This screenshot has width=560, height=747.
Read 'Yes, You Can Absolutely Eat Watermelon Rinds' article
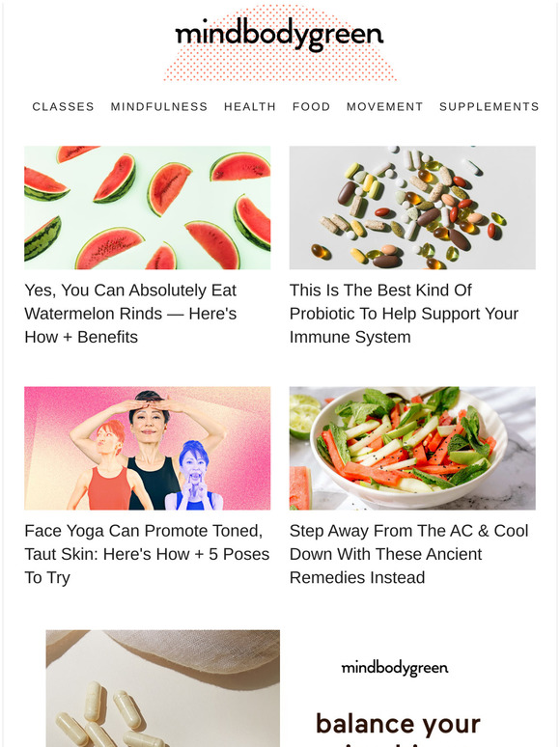(x=130, y=314)
